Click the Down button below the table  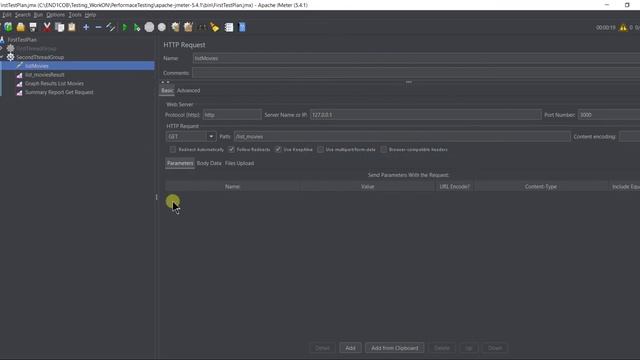(495, 348)
